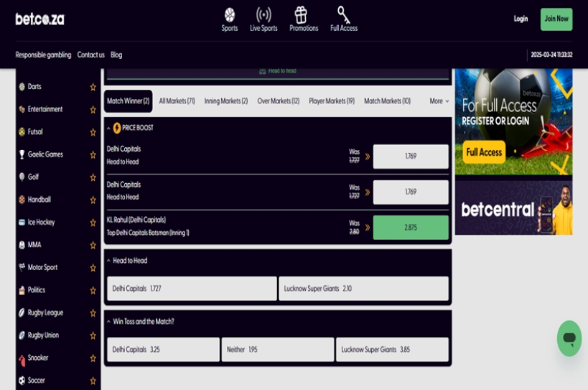Favorite Futsal with its star
The height and width of the screenshot is (390, 588).
[93, 132]
